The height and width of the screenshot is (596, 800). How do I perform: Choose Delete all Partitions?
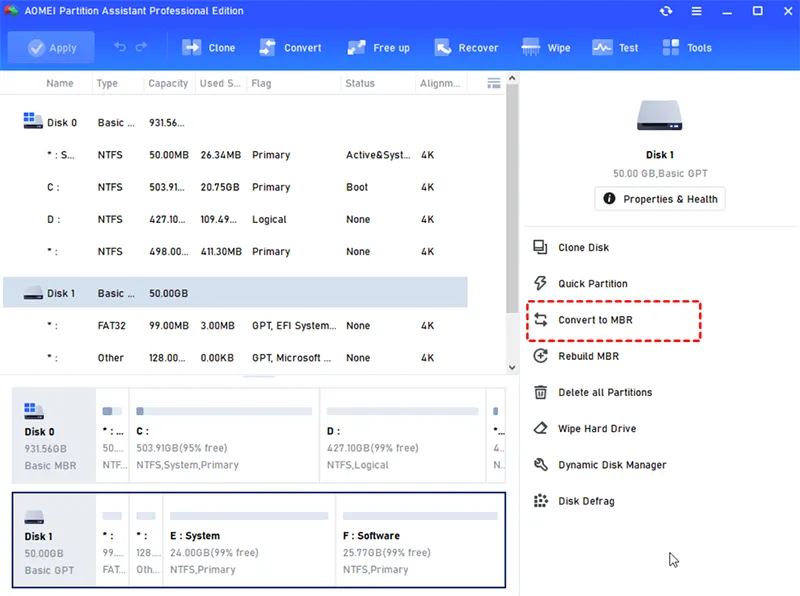pyautogui.click(x=605, y=392)
